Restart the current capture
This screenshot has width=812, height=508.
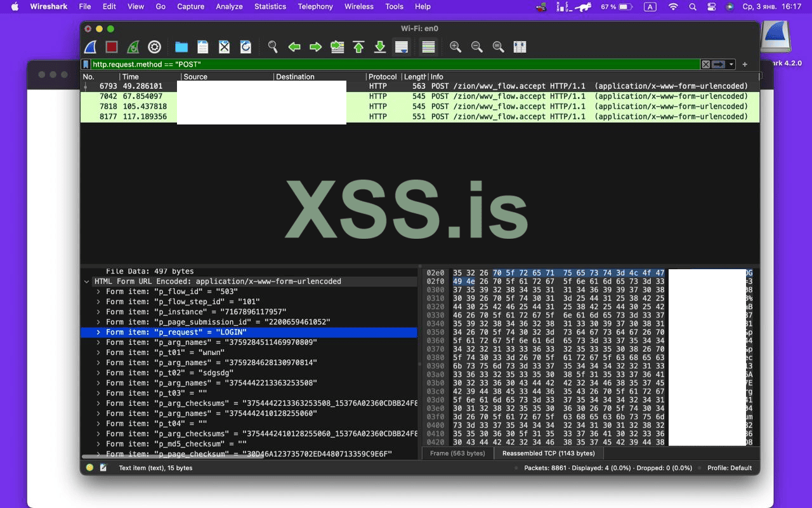[132, 46]
